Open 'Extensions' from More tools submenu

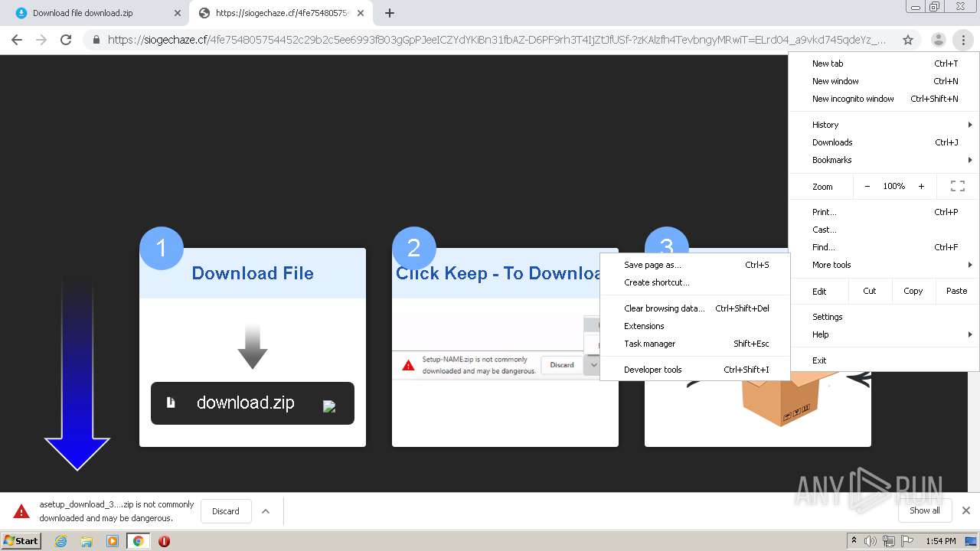pyautogui.click(x=695, y=326)
